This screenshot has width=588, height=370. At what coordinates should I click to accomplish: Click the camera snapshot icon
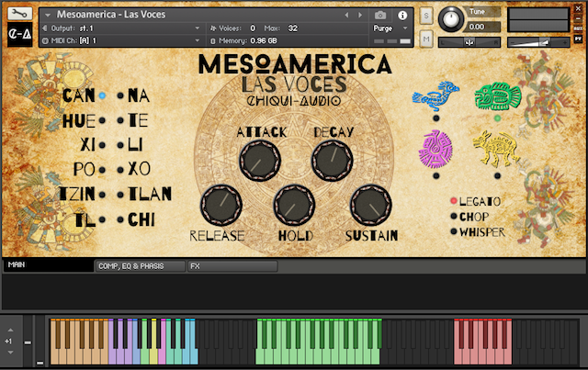click(380, 16)
